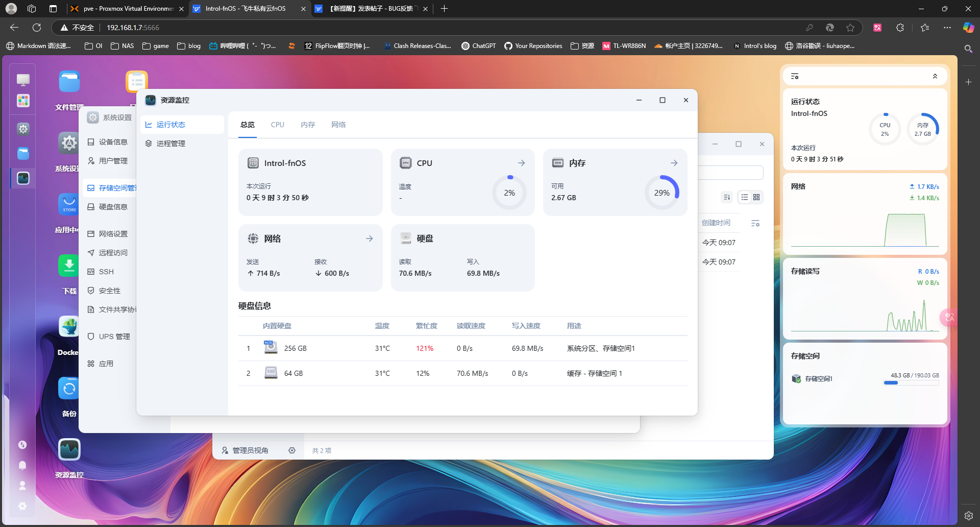The height and width of the screenshot is (527, 980).
Task: Open widget panel settings icon
Action: point(795,76)
